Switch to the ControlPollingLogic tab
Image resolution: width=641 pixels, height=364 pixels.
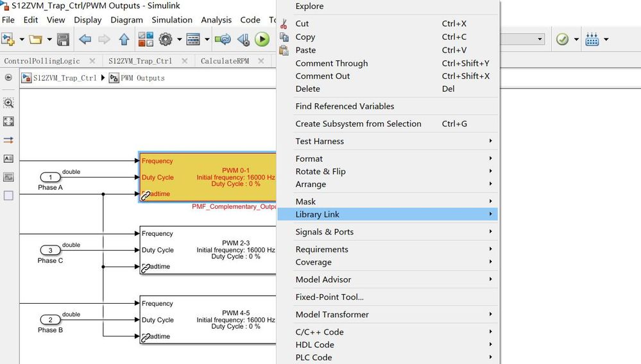click(x=42, y=61)
